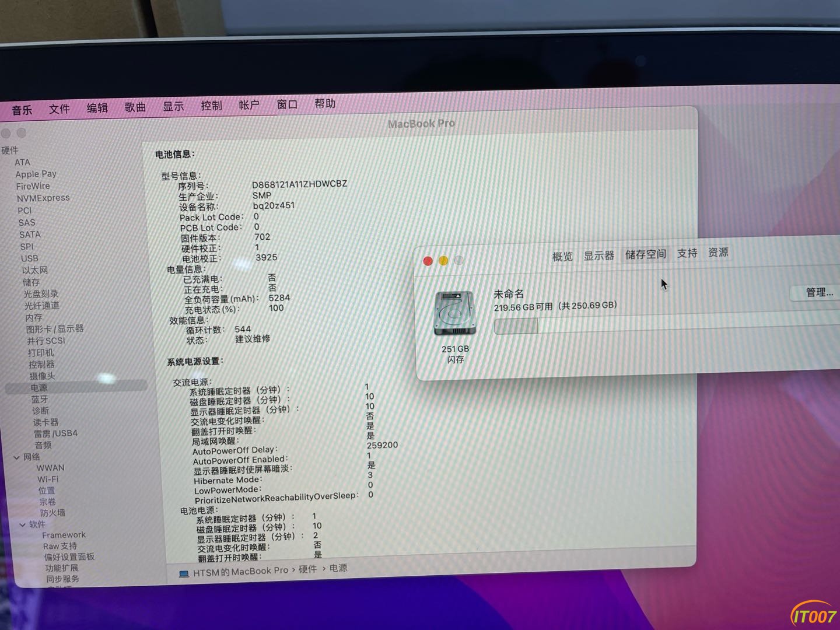Open the 编辑 menu

pos(97,108)
